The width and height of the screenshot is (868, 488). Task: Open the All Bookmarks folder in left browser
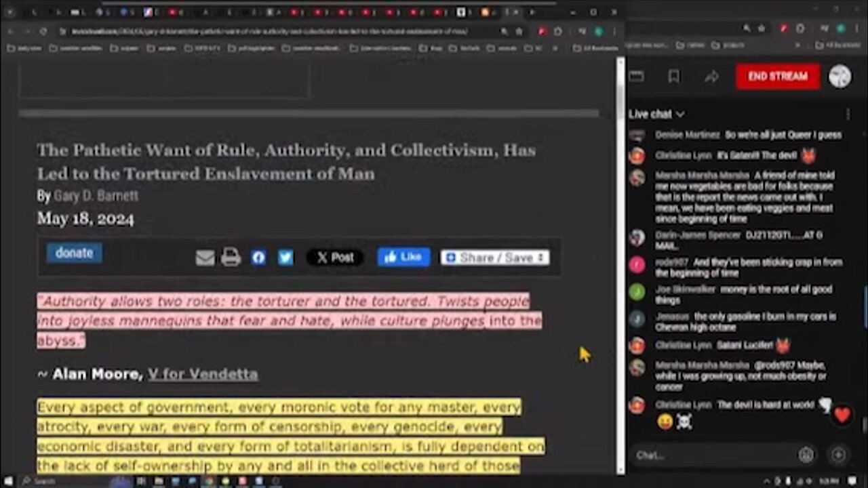pyautogui.click(x=595, y=48)
